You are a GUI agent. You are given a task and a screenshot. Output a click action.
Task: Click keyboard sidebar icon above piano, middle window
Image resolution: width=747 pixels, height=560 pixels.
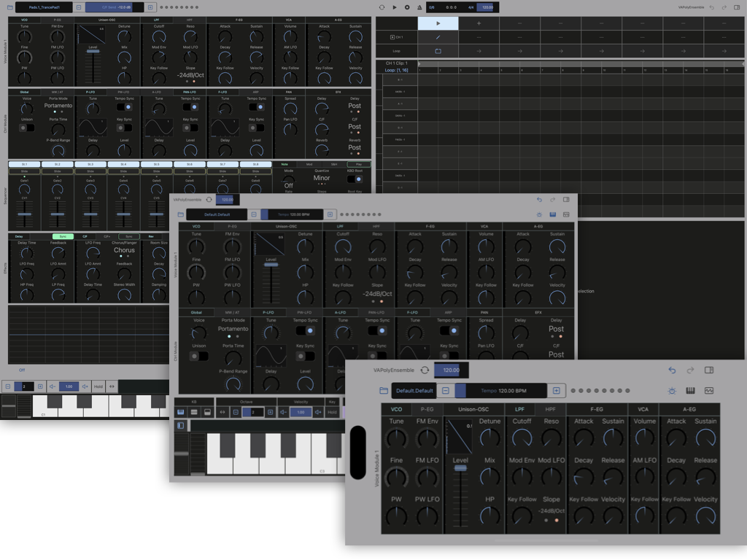181,425
